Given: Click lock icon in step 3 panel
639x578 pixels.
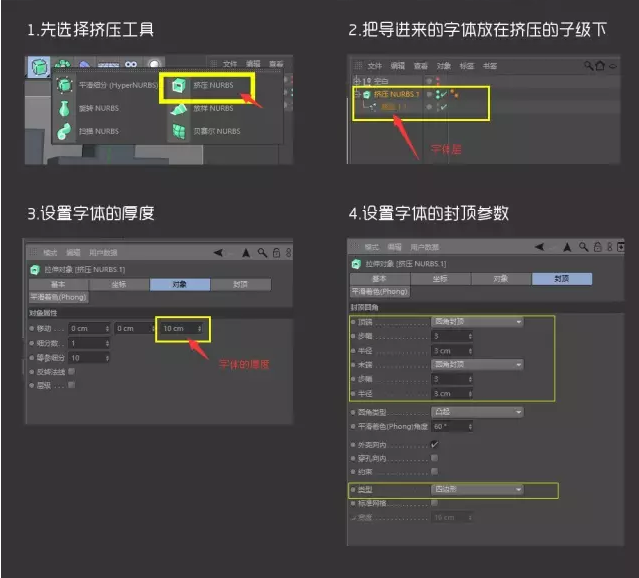Looking at the screenshot, I should pyautogui.click(x=276, y=253).
